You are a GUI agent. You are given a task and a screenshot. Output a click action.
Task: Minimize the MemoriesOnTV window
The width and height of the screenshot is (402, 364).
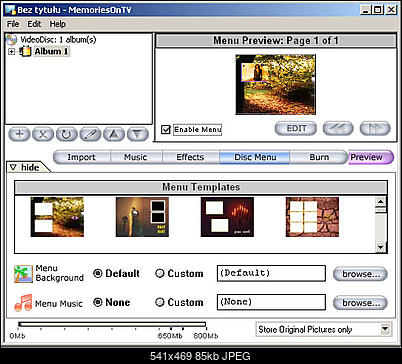(366, 10)
